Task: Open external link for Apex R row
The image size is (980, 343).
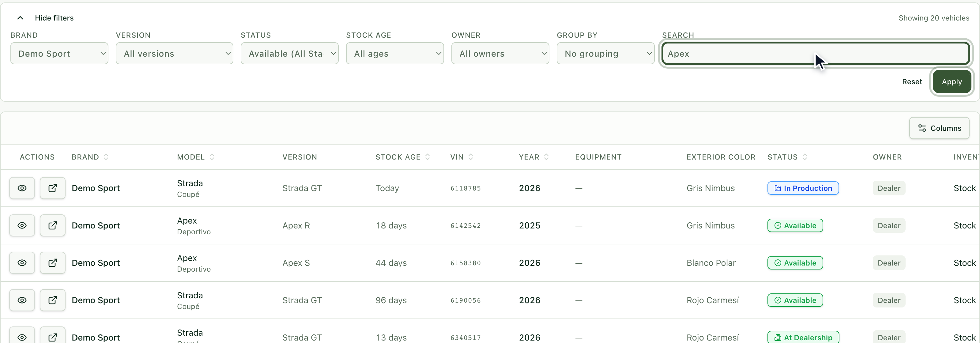Action: (x=52, y=225)
